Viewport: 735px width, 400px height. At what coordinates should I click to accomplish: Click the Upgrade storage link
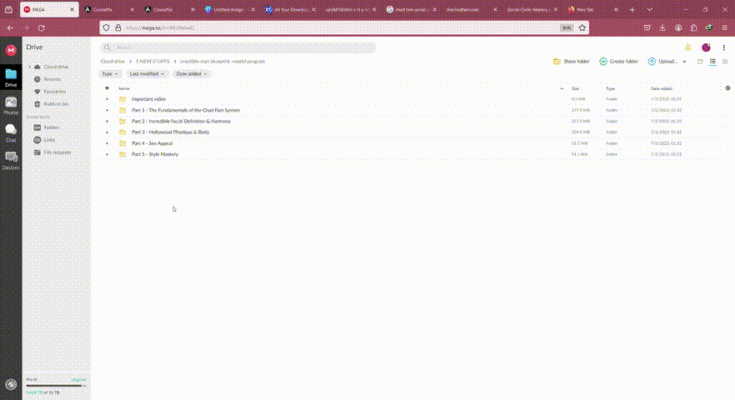click(76, 380)
